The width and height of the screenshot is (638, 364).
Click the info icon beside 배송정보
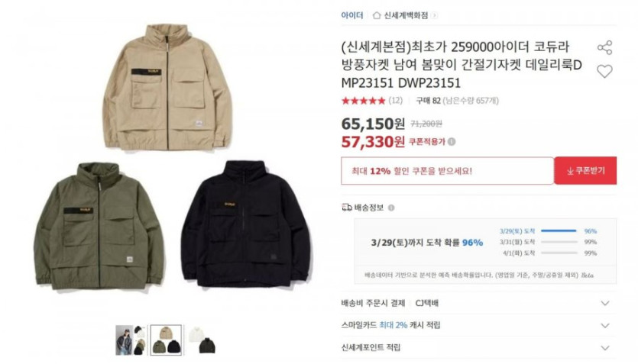pos(391,208)
